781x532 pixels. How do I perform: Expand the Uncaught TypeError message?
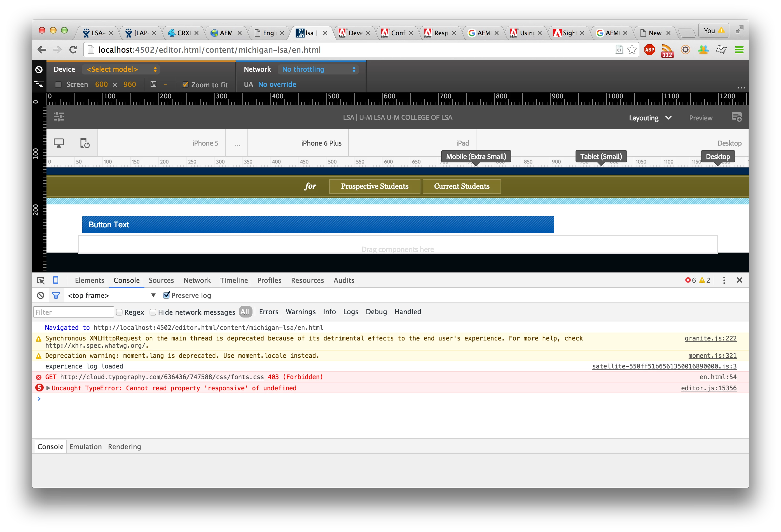click(48, 388)
